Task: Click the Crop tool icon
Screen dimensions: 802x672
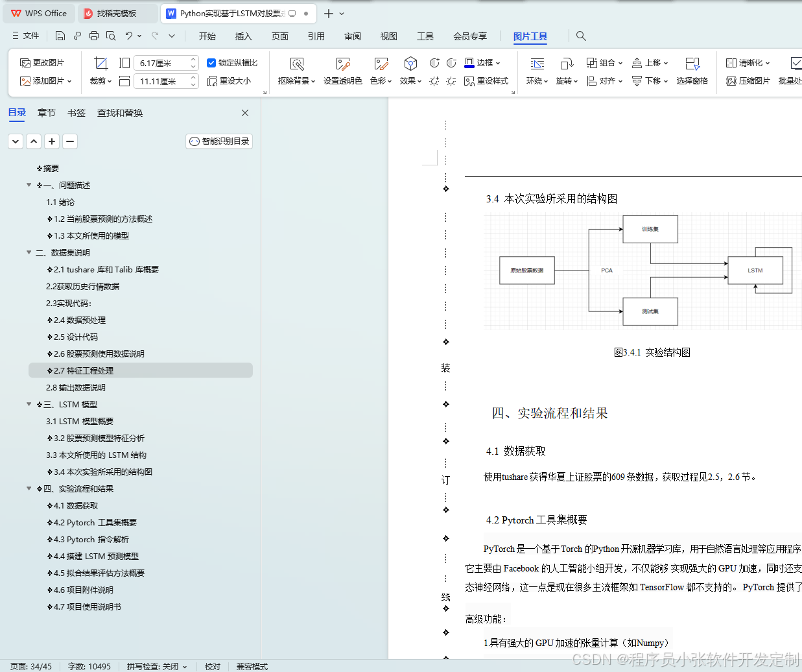Action: [100, 63]
